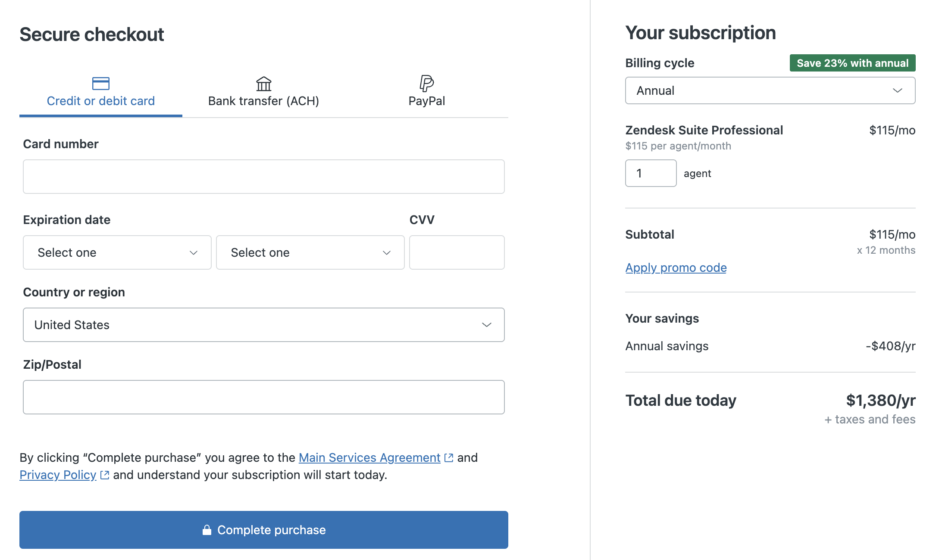Click external-link icon after Main Services Agreement
The width and height of the screenshot is (939, 560).
449,457
